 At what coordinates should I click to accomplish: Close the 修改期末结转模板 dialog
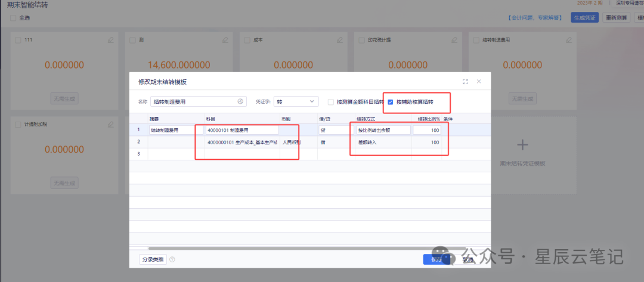(x=479, y=82)
